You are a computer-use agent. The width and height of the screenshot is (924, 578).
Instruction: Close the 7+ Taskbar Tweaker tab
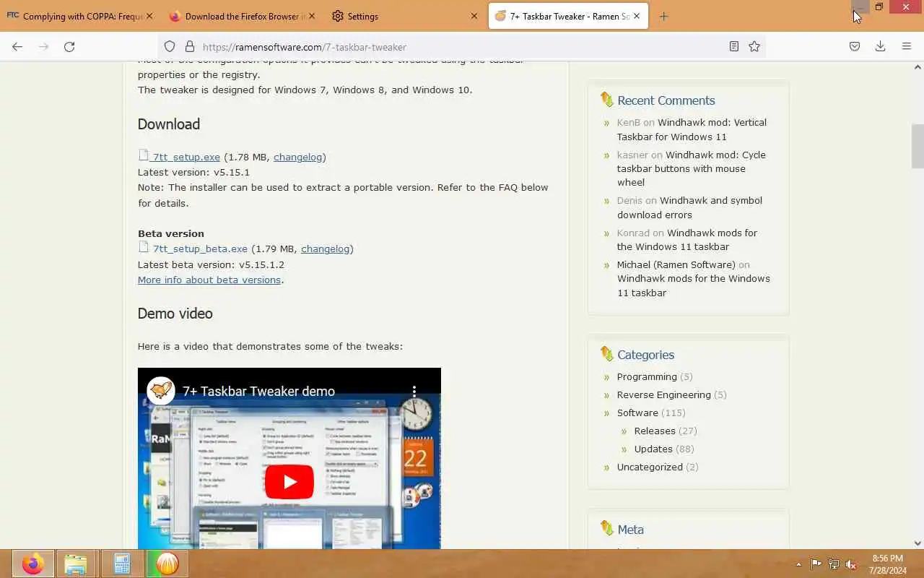[x=637, y=16]
